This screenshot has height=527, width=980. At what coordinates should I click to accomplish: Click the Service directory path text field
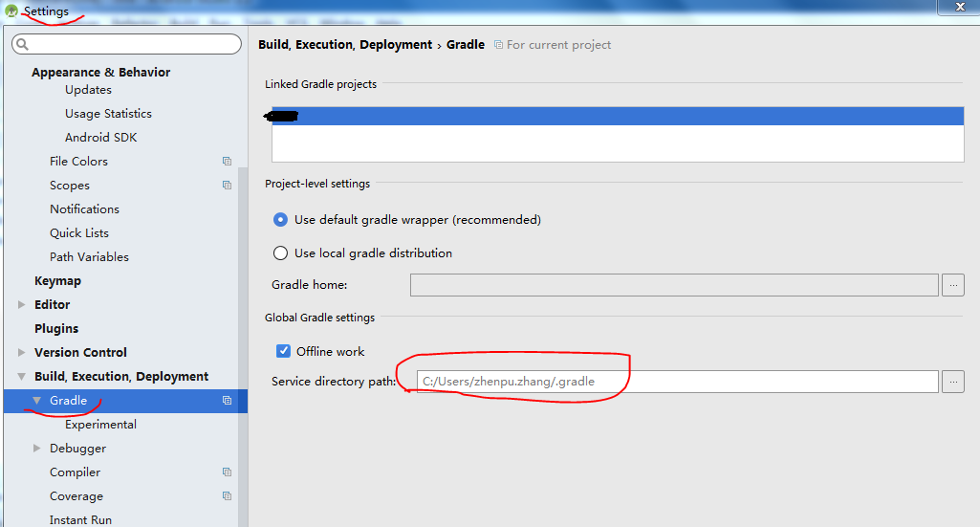677,382
